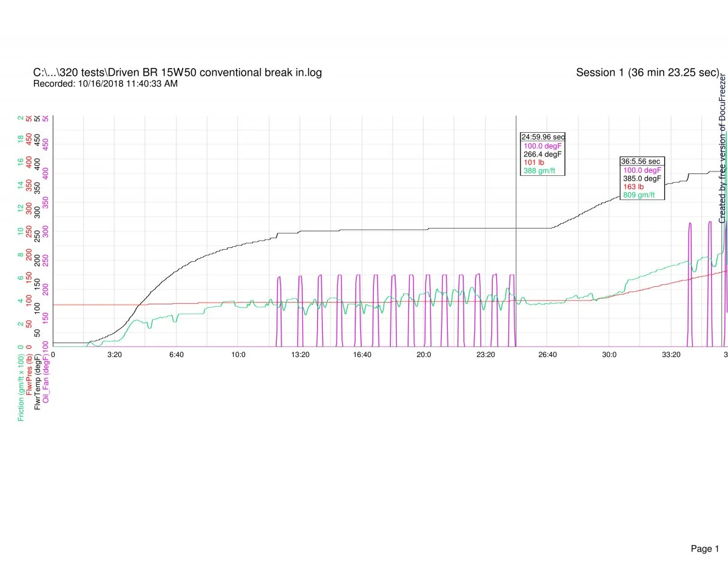The image size is (728, 562).
Task: Select the 266.4 degF readout value
Action: 541,154
